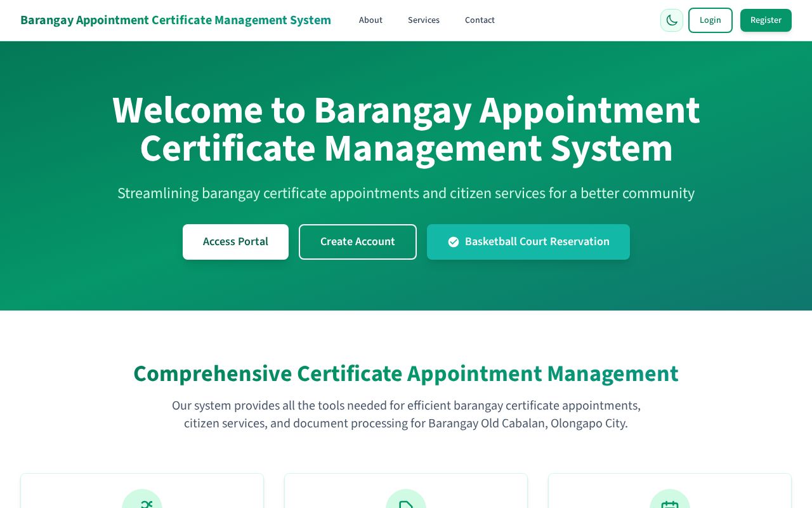
Task: Open the Access Portal button
Action: pos(235,242)
